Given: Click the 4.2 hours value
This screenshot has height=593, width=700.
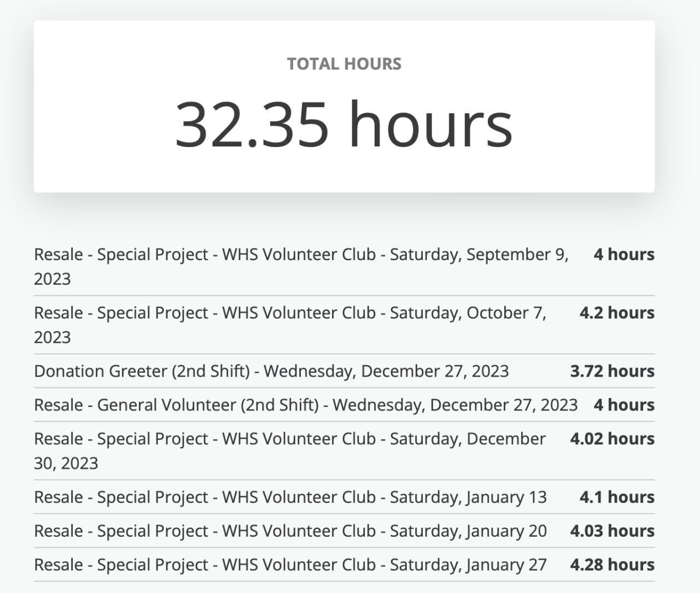Looking at the screenshot, I should click(617, 313).
